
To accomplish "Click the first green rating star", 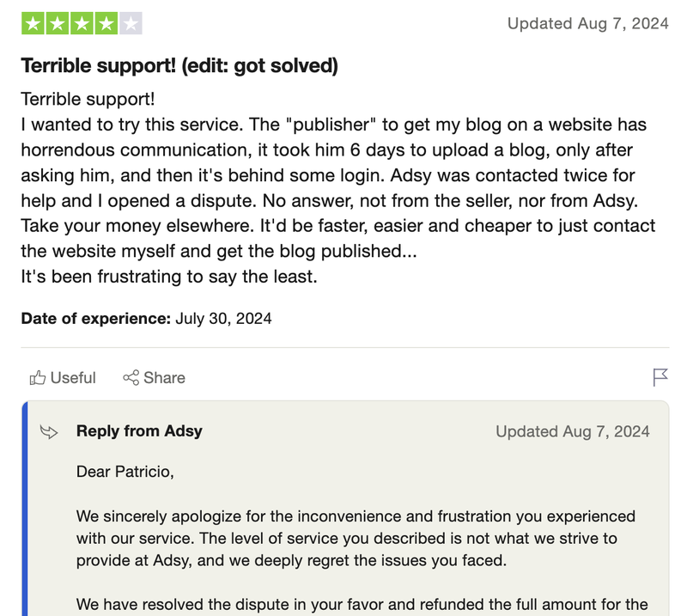I will click(x=33, y=24).
